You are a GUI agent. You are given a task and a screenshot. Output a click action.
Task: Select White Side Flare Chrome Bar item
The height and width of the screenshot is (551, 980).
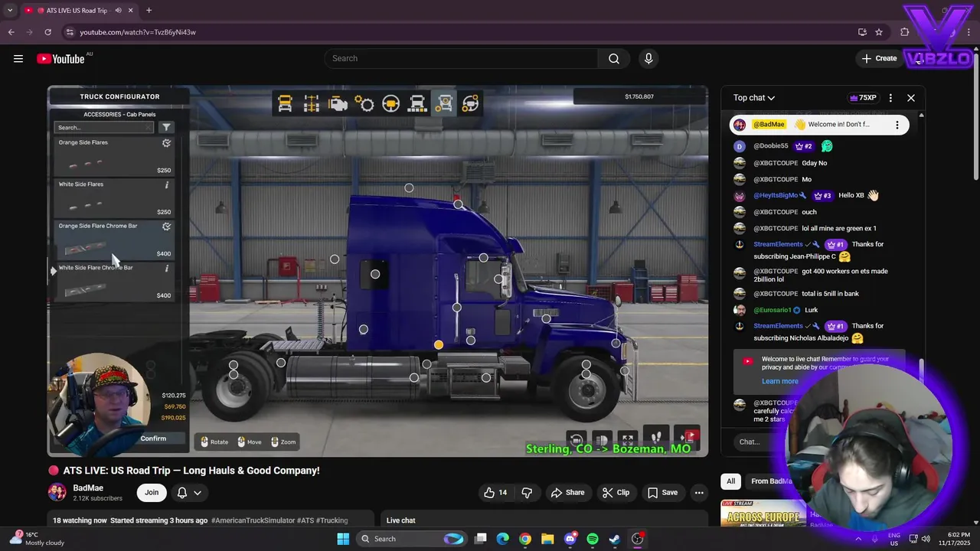click(x=115, y=282)
